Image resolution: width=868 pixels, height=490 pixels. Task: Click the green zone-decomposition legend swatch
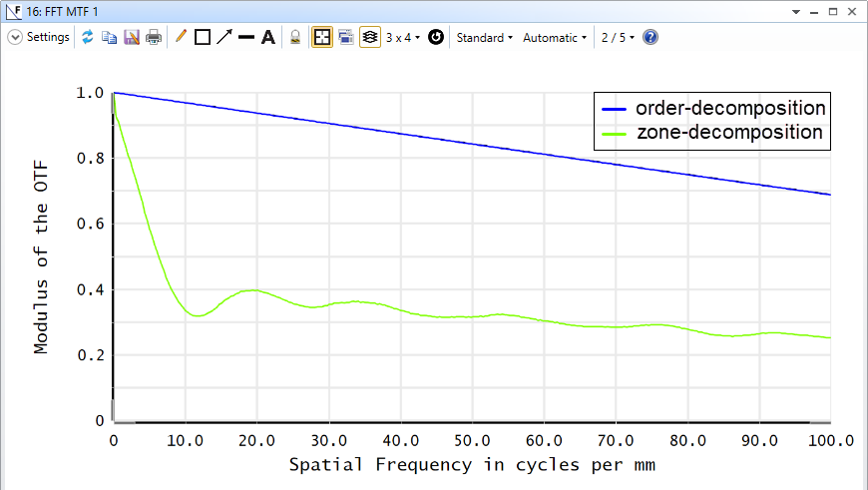coord(614,134)
